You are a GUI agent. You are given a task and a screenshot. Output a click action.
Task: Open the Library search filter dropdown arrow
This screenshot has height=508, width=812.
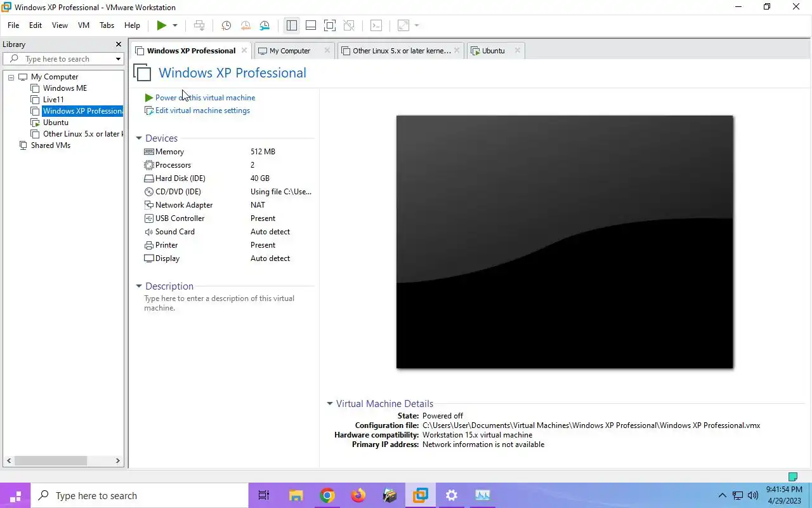[x=118, y=59]
